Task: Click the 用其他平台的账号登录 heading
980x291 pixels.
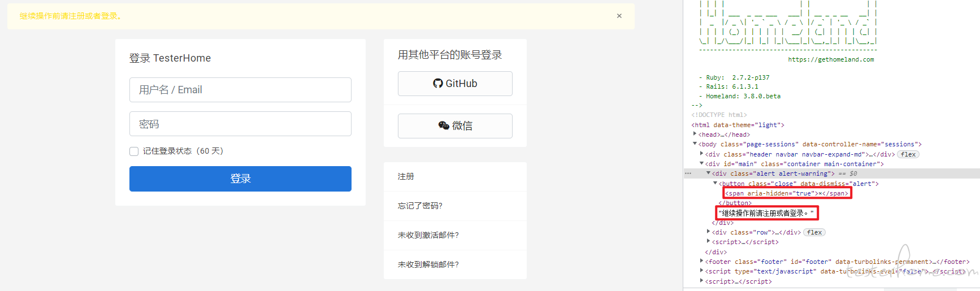Action: [x=450, y=55]
